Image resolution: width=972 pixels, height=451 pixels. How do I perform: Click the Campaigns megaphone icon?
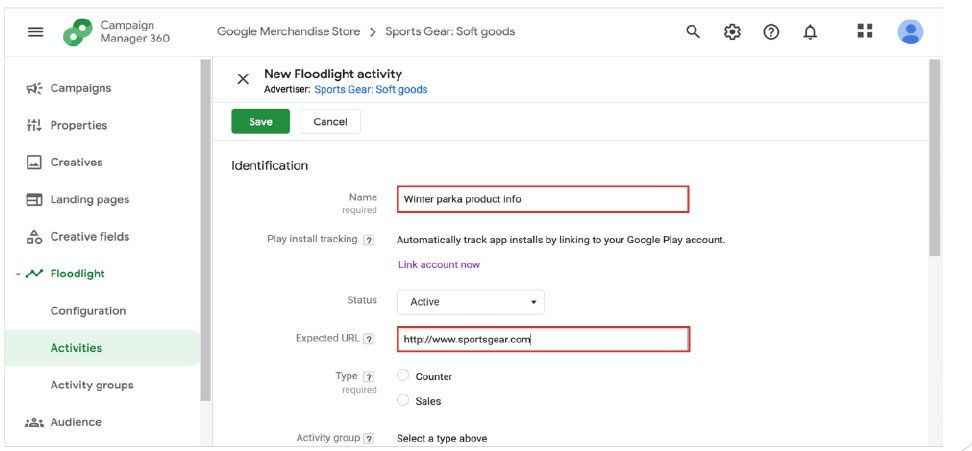pyautogui.click(x=34, y=88)
